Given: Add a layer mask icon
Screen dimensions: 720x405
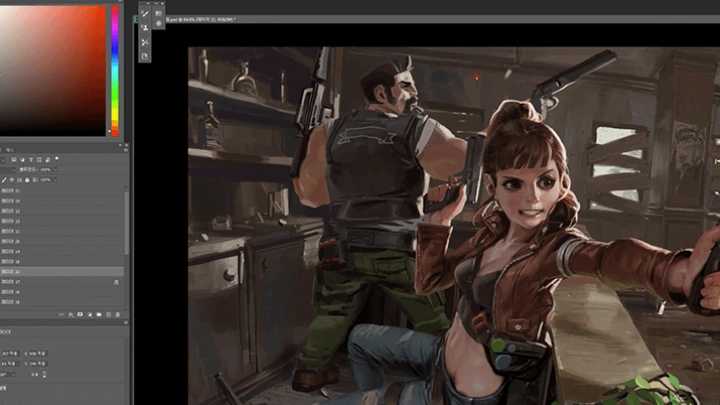Looking at the screenshot, I should (x=80, y=314).
